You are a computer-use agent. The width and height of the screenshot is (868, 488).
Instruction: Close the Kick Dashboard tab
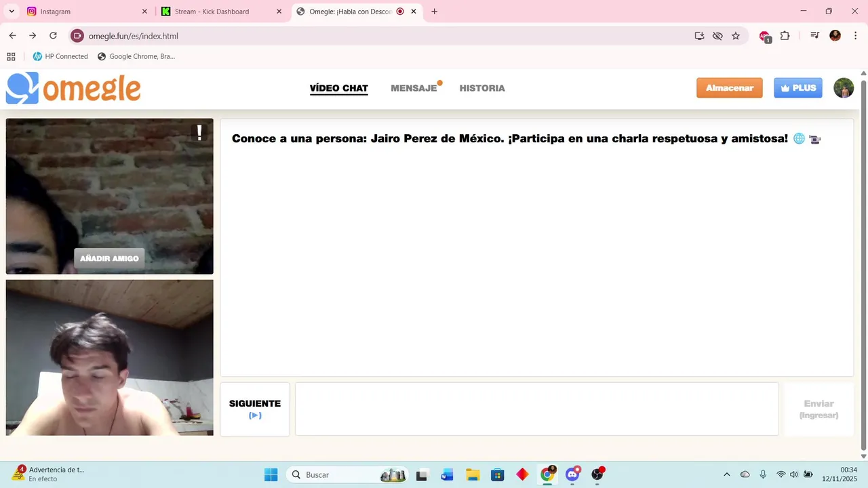[279, 12]
